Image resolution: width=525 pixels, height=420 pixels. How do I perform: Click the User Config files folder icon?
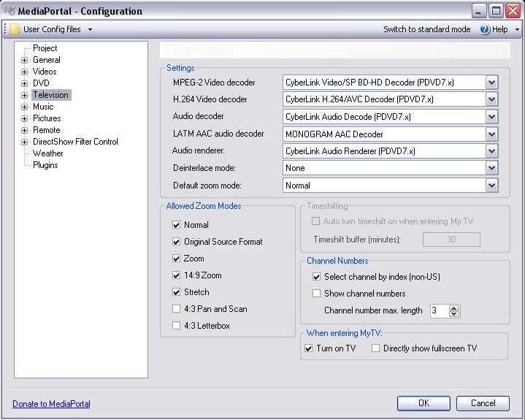point(15,29)
